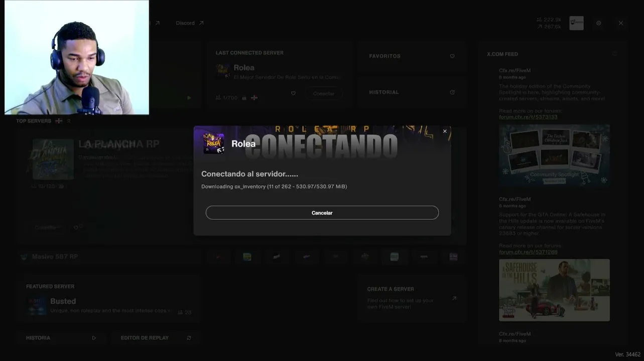Open the LA PLANCHA RP server title
The height and width of the screenshot is (361, 644).
pos(119,144)
